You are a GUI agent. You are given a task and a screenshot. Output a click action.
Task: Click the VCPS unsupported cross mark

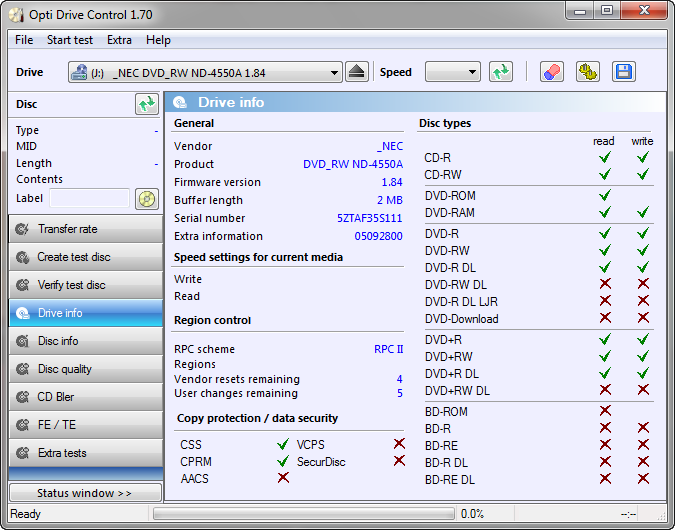click(x=399, y=443)
